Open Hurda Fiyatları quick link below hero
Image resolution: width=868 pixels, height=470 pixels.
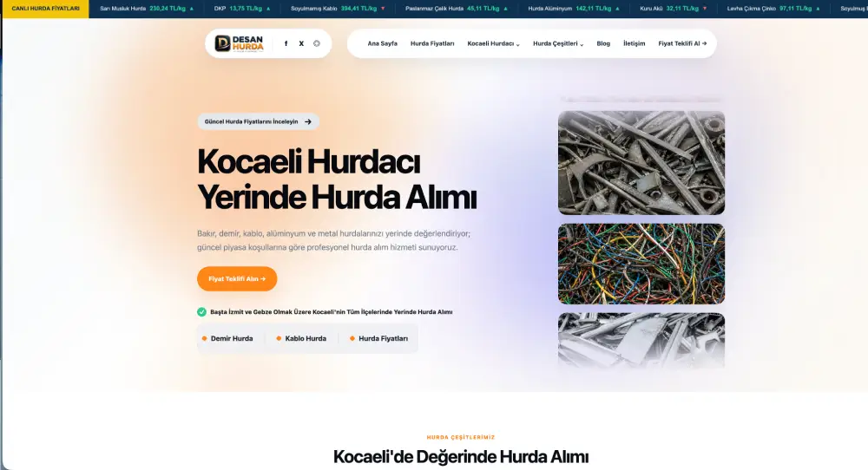pos(378,338)
